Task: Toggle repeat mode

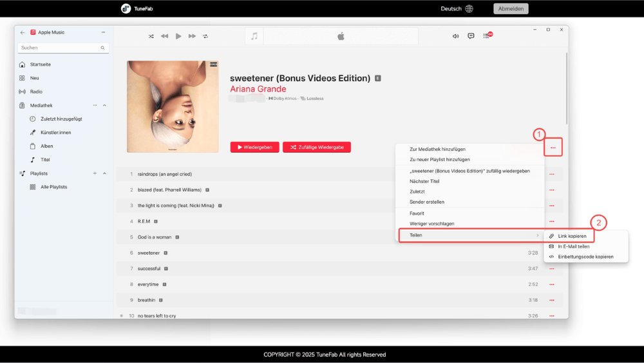Action: click(205, 36)
